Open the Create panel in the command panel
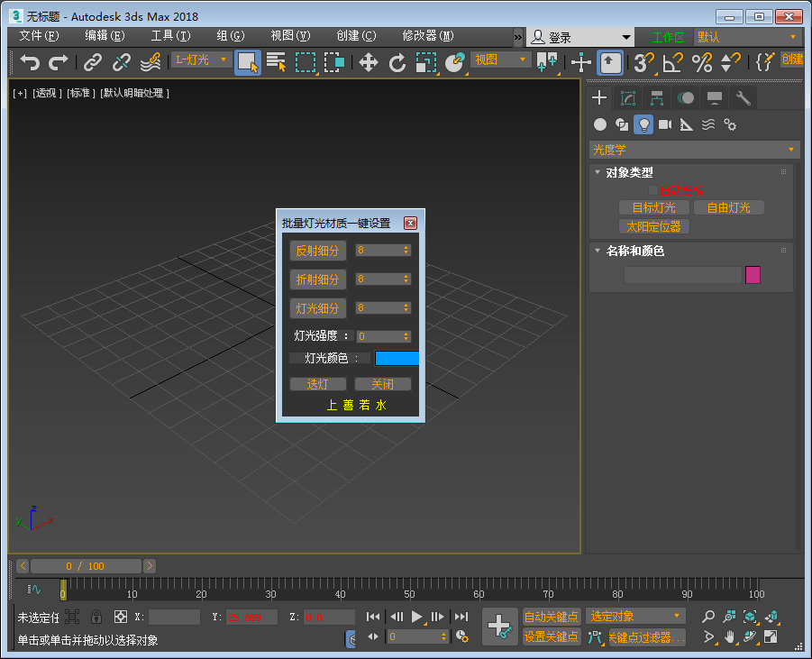This screenshot has width=812, height=659. [x=598, y=97]
